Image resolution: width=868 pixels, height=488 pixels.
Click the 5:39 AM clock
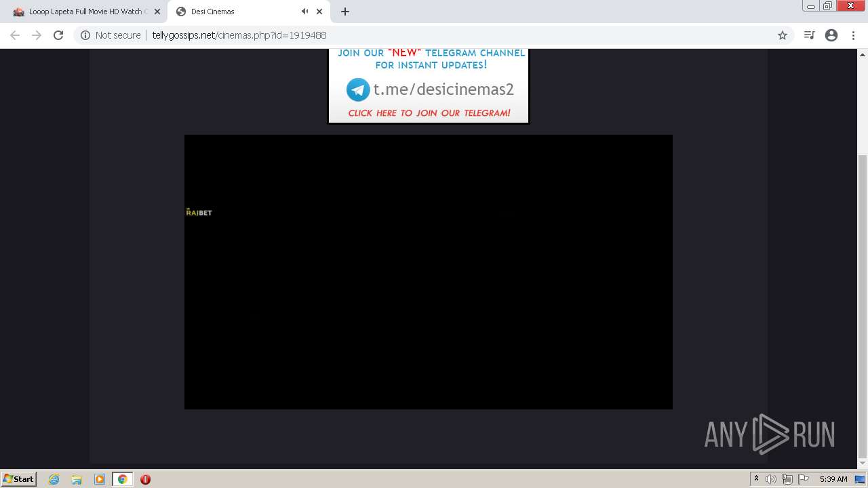pyautogui.click(x=833, y=479)
